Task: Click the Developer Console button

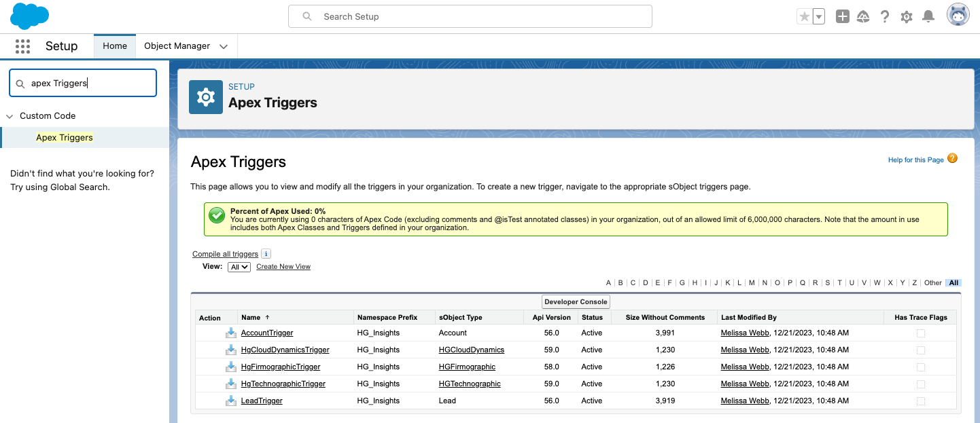Action: (576, 301)
